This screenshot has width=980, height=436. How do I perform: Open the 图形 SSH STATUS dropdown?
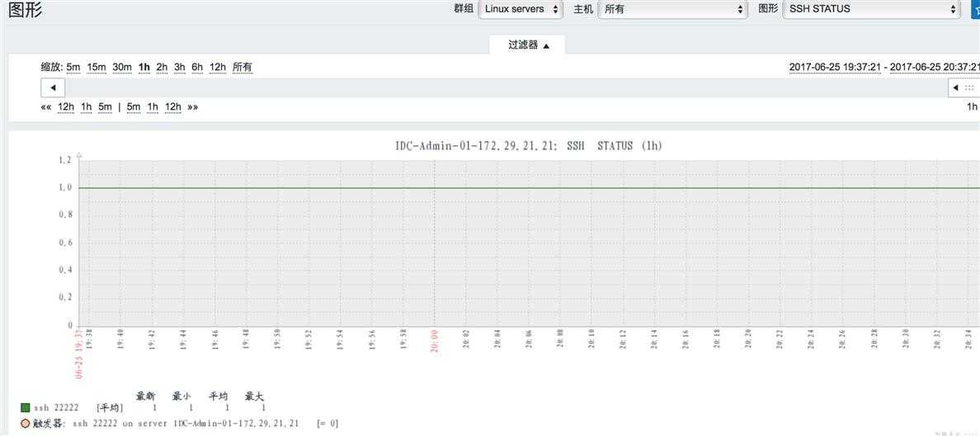[x=871, y=9]
